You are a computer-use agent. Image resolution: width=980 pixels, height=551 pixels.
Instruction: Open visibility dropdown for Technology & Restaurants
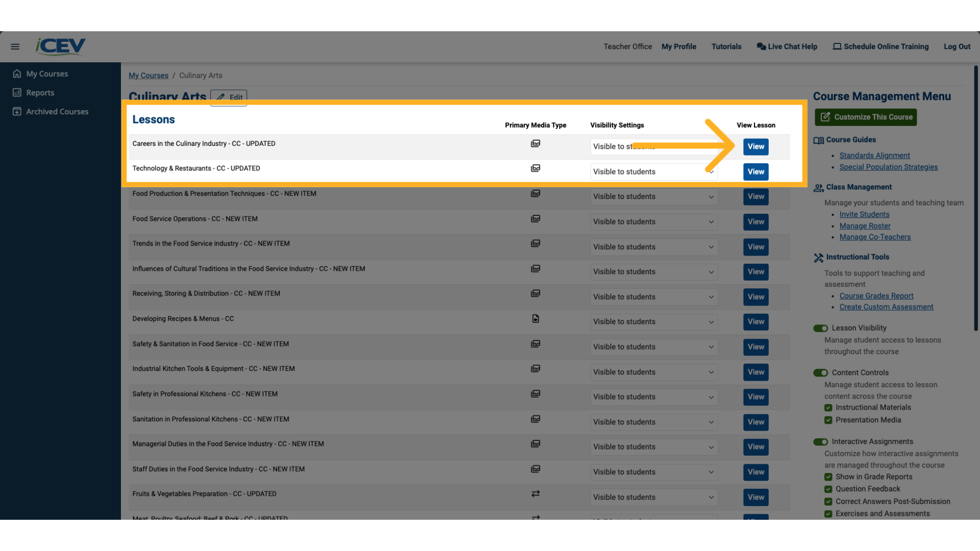[654, 172]
